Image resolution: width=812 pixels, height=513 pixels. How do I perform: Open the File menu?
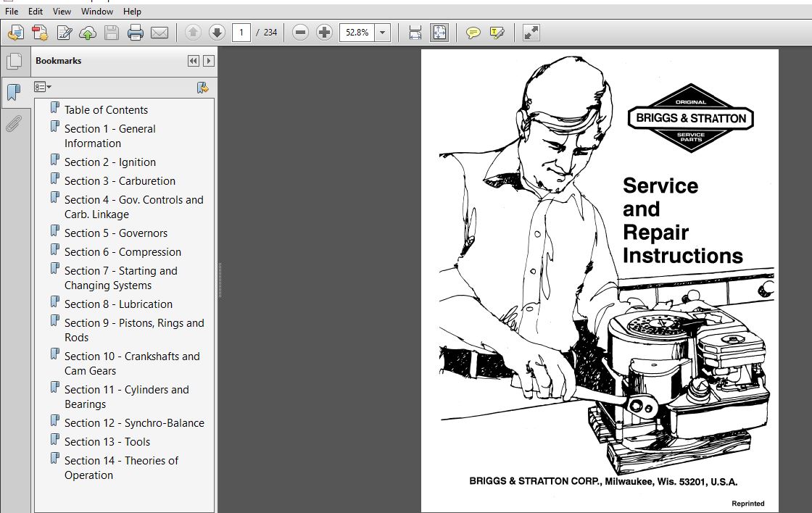(12, 11)
